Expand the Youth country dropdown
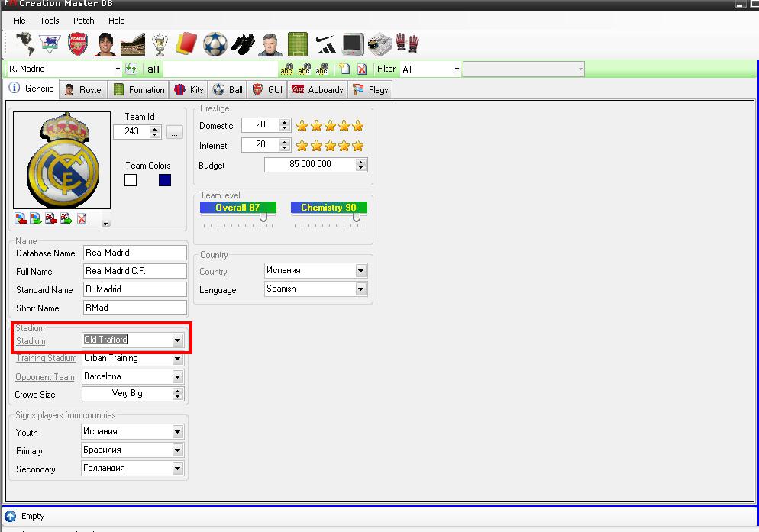The image size is (759, 532). tap(178, 432)
